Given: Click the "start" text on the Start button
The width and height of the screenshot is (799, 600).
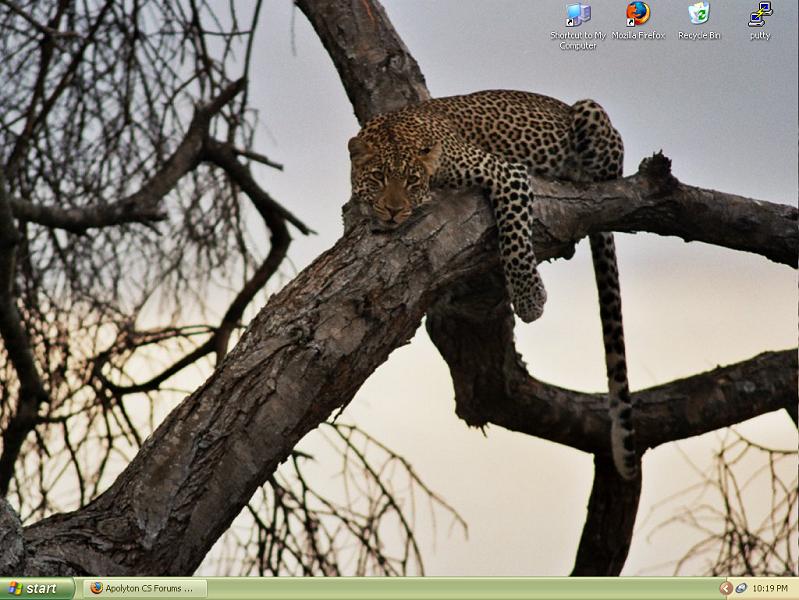Looking at the screenshot, I should (x=42, y=588).
